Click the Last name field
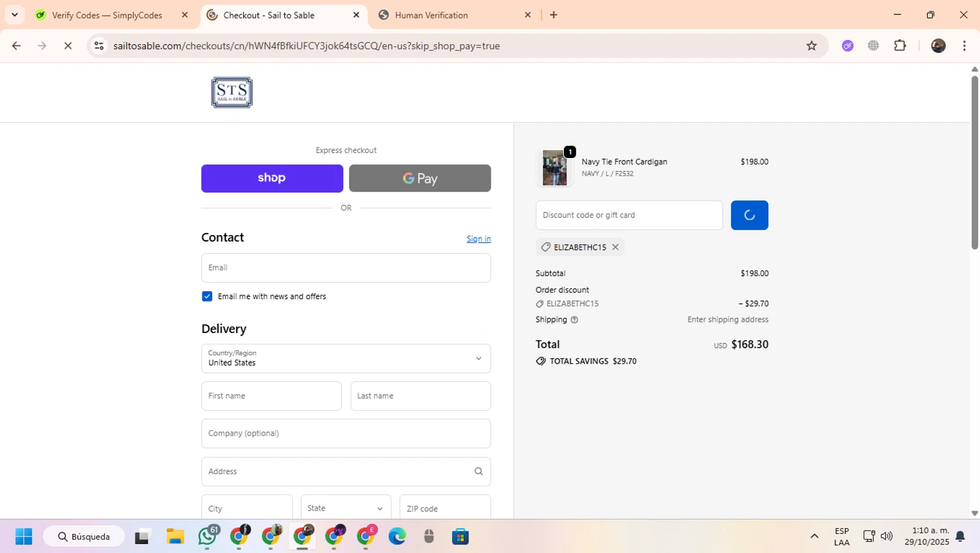 421,396
